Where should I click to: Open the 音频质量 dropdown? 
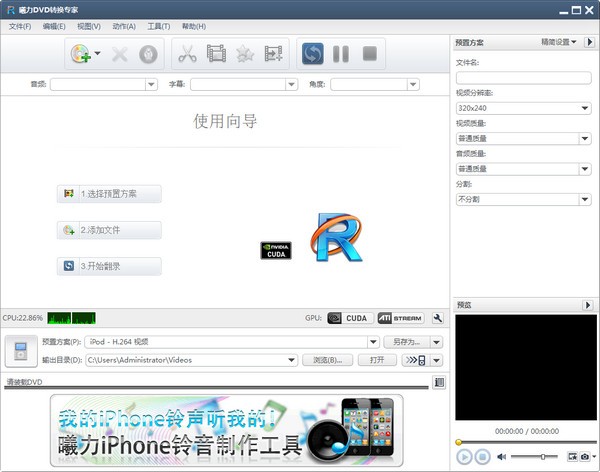pyautogui.click(x=523, y=169)
